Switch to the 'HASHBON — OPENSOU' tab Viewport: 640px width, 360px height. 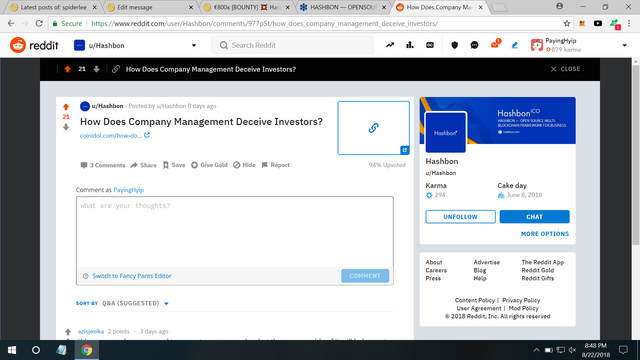tap(343, 7)
